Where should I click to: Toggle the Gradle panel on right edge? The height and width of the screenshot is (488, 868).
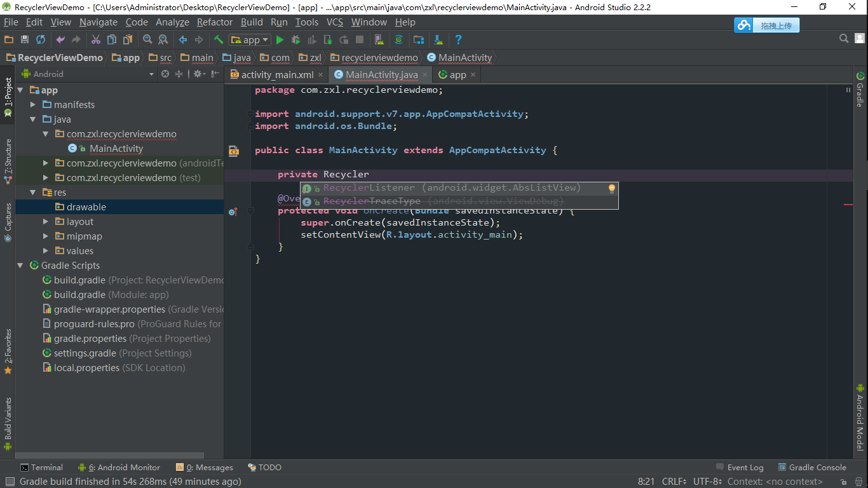coord(860,90)
